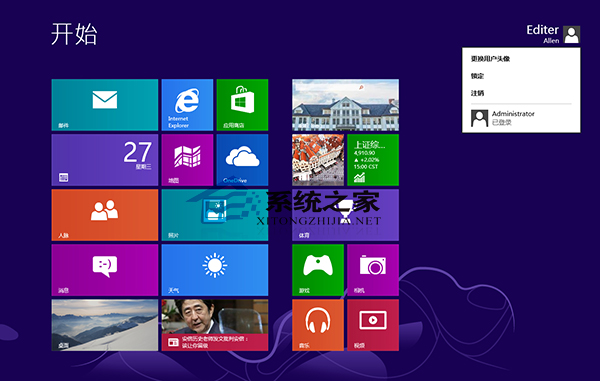Image resolution: width=600 pixels, height=381 pixels.
Task: Click the Administrator avatar in user menu
Action: point(479,118)
